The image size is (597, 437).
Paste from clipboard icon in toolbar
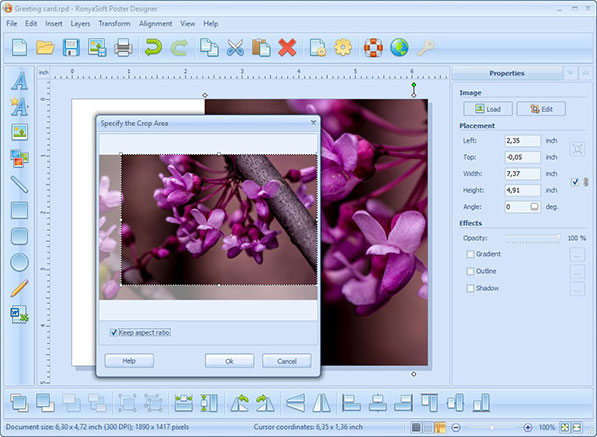pyautogui.click(x=261, y=48)
